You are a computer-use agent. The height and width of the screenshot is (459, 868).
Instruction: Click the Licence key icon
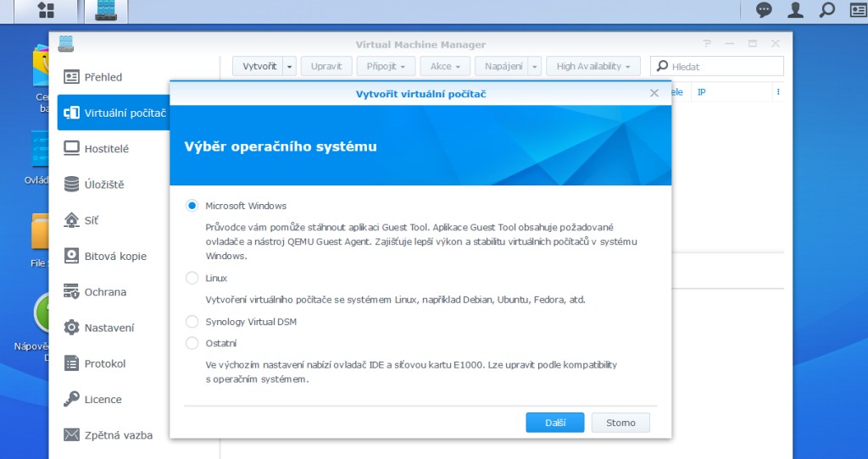point(71,399)
